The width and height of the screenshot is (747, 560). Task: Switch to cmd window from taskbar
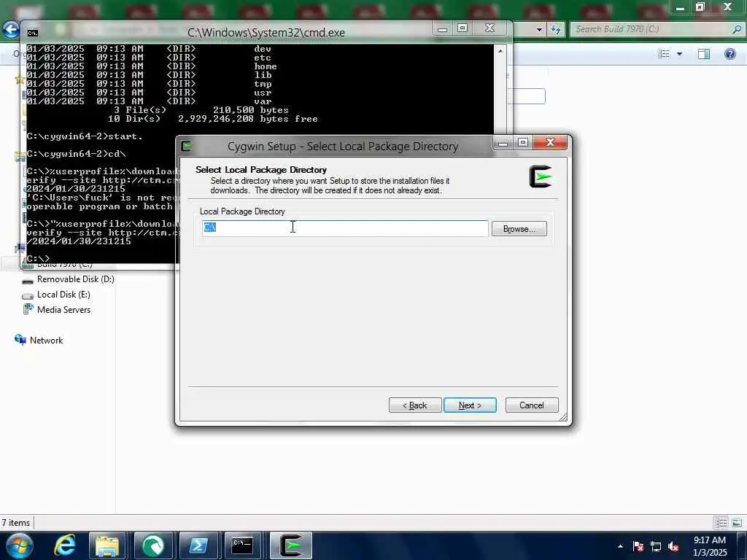[x=242, y=545]
